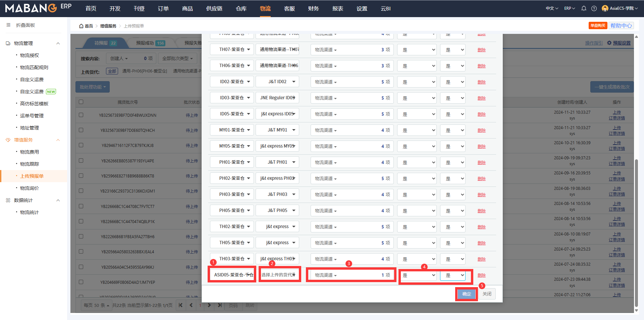The width and height of the screenshot is (644, 320).
Task: Click the notification bell icon
Action: tap(584, 8)
